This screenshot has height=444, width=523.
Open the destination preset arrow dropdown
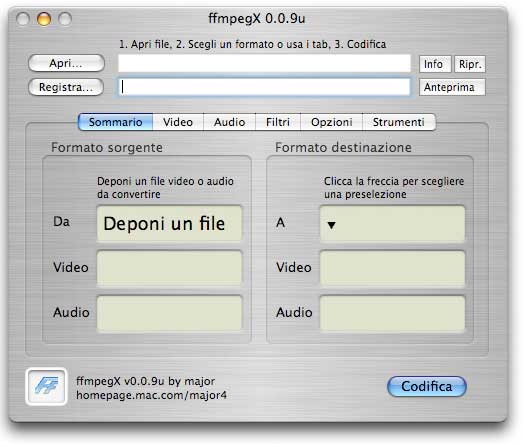pos(331,225)
